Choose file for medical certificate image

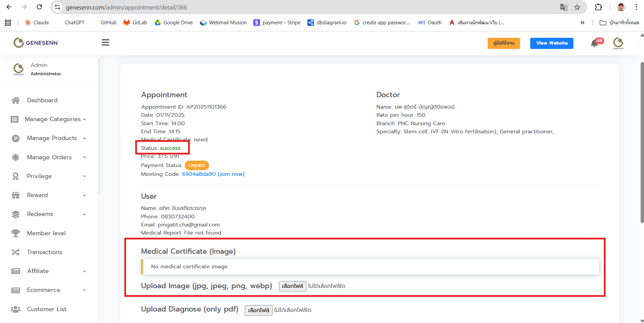(292, 286)
